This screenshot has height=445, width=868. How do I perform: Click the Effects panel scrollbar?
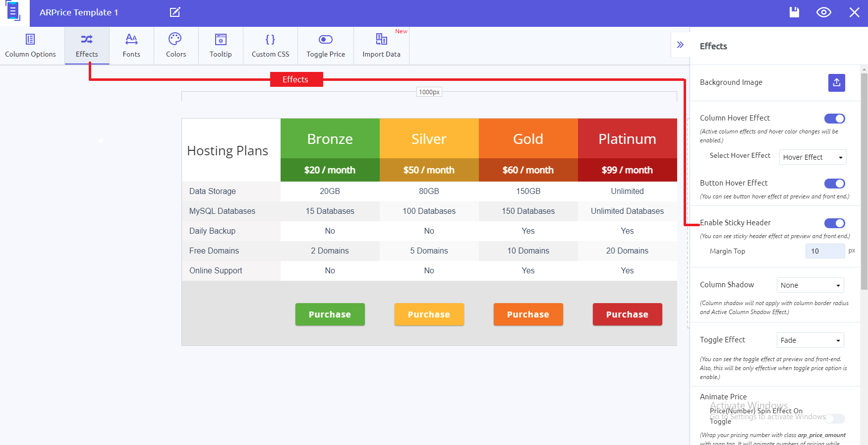864,182
